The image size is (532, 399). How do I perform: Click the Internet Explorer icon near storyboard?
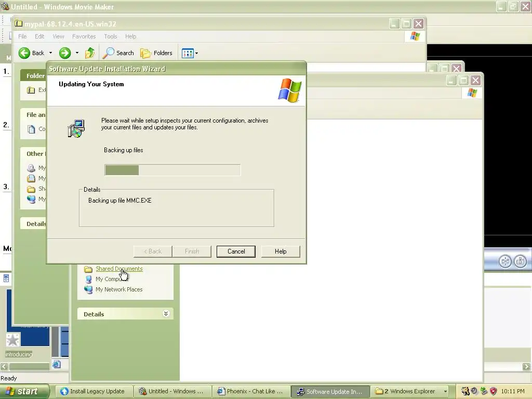(56, 364)
